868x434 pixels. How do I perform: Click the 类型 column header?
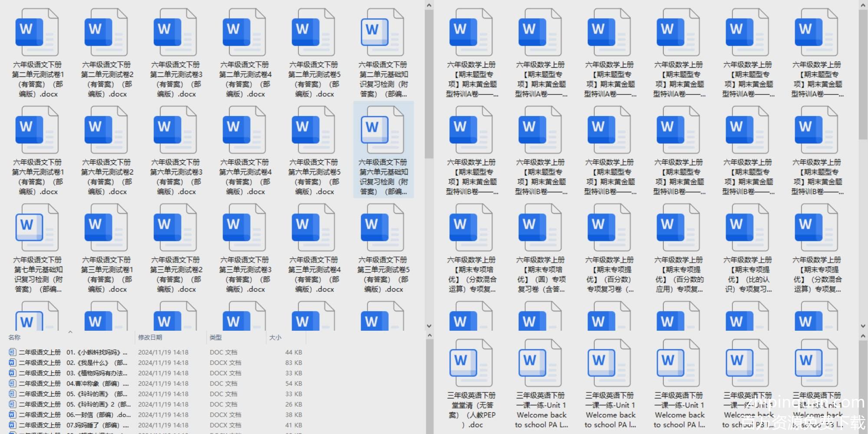[216, 337]
